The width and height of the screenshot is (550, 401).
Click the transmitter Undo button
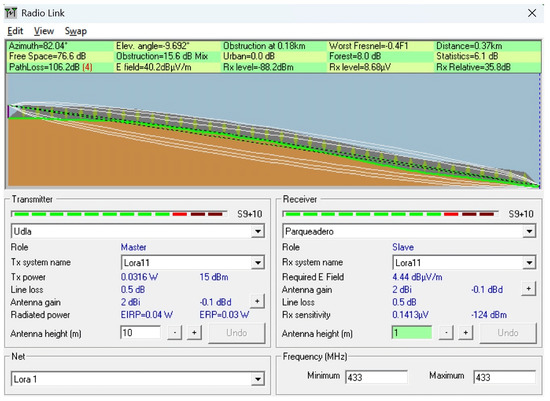(x=237, y=333)
